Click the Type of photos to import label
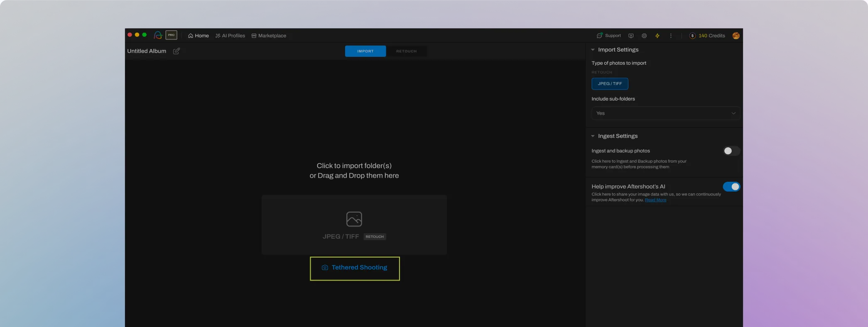Screen dimensions: 868x327 click(619, 63)
